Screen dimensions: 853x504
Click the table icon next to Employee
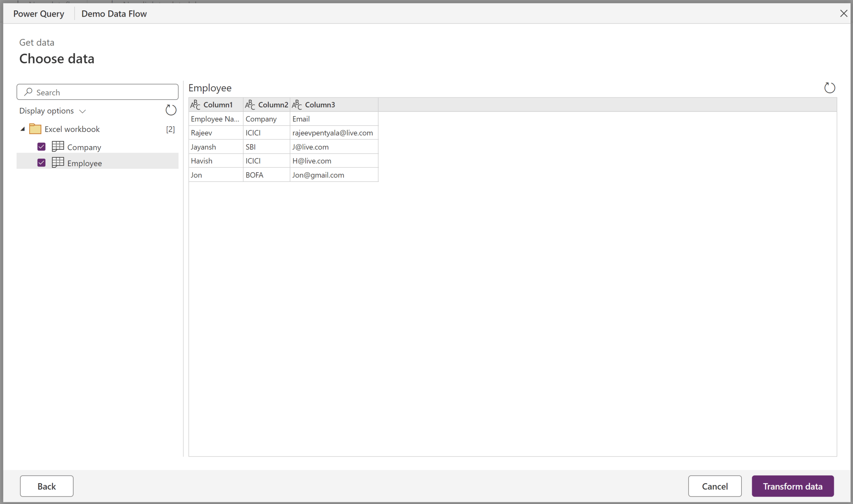coord(58,162)
